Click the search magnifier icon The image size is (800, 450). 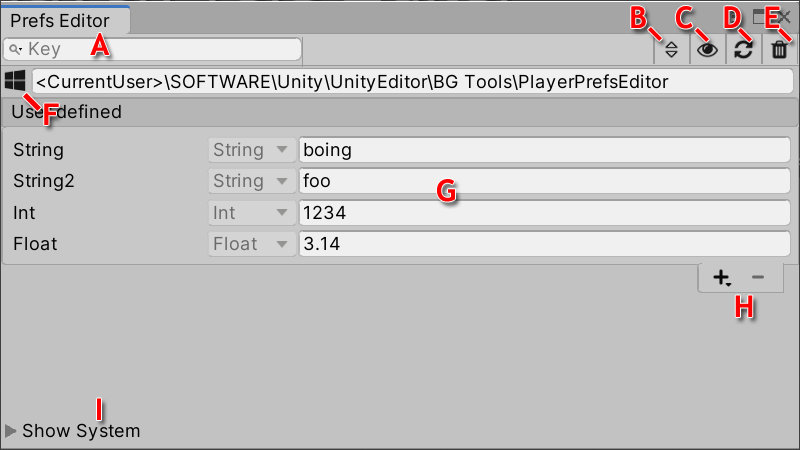(x=15, y=49)
